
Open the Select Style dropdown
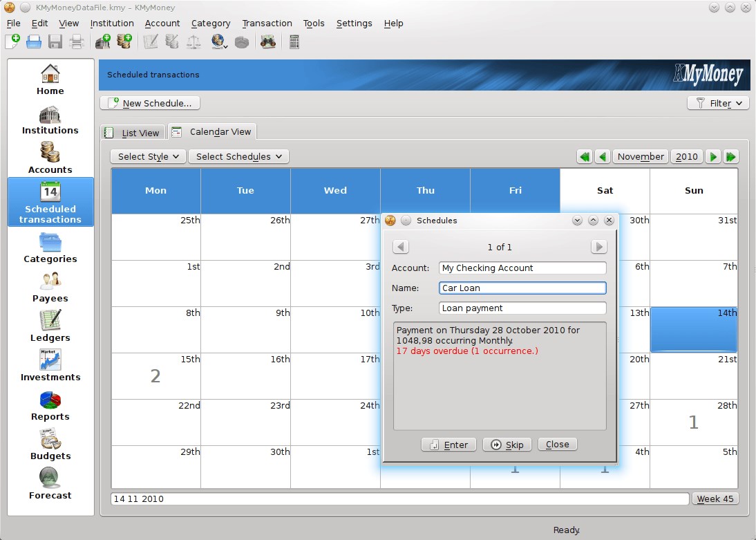[148, 157]
